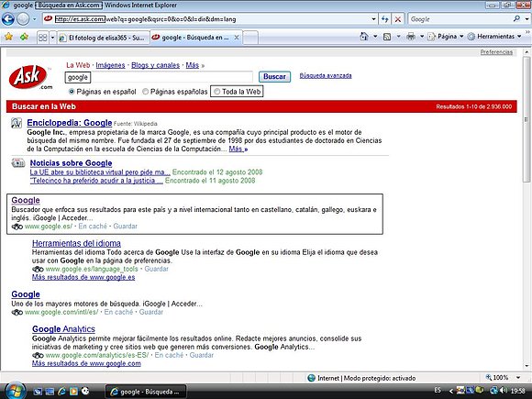Click the Refresh page icon
The width and height of the screenshot is (532, 399).
384,19
